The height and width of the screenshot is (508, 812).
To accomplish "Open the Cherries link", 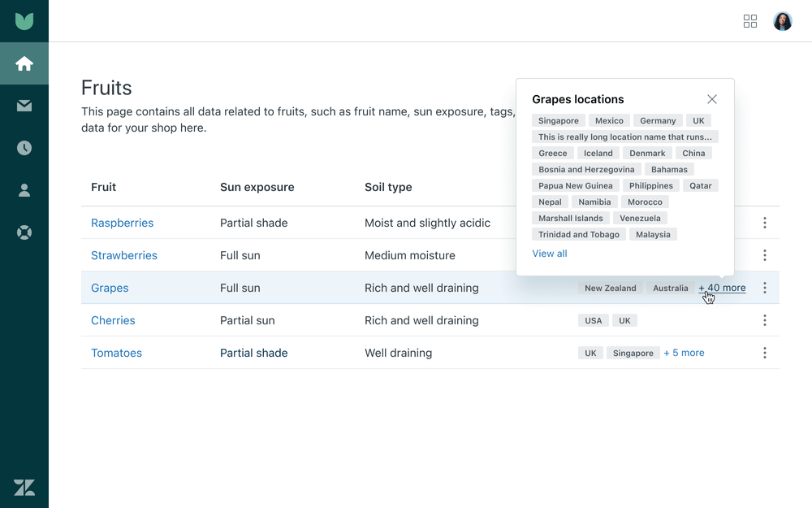I will 113,320.
